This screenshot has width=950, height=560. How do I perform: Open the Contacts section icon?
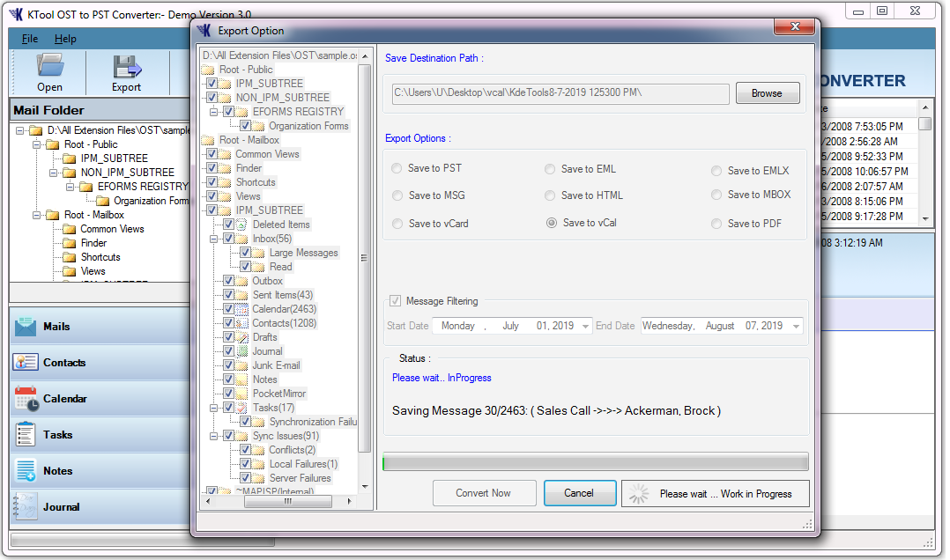tap(26, 363)
